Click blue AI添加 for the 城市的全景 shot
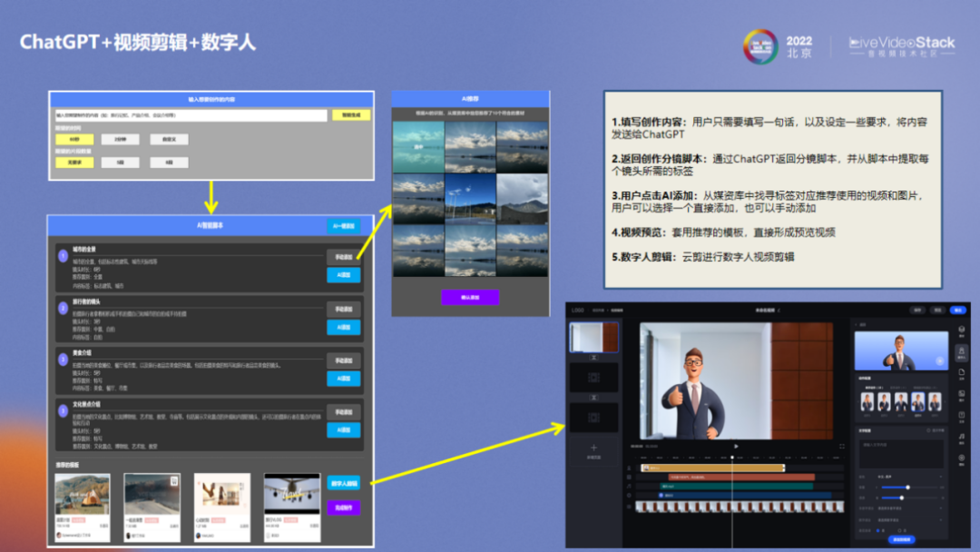 [x=343, y=275]
